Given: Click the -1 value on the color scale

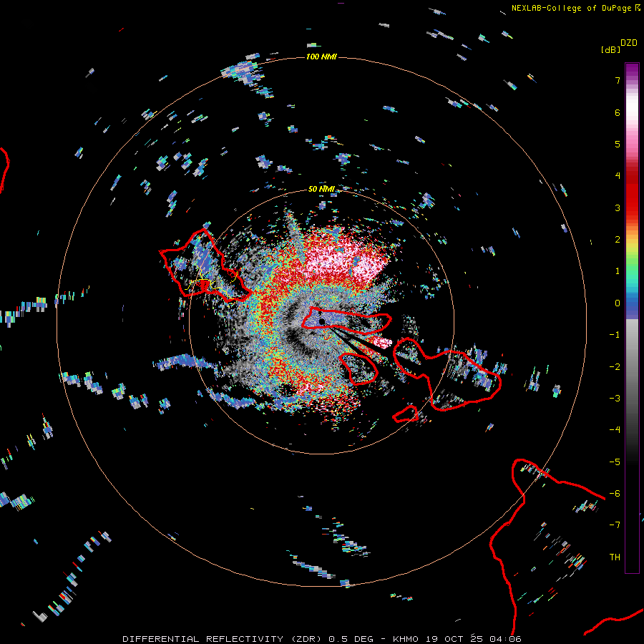Looking at the screenshot, I should (x=615, y=335).
